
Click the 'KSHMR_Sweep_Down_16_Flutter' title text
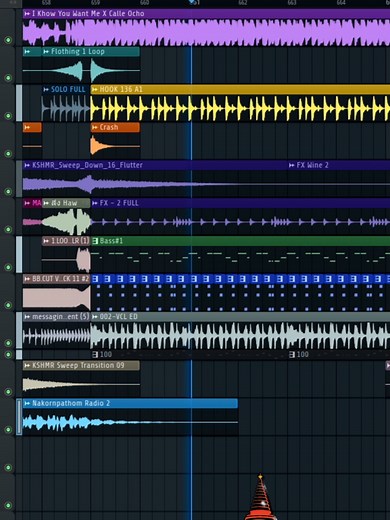87,165
